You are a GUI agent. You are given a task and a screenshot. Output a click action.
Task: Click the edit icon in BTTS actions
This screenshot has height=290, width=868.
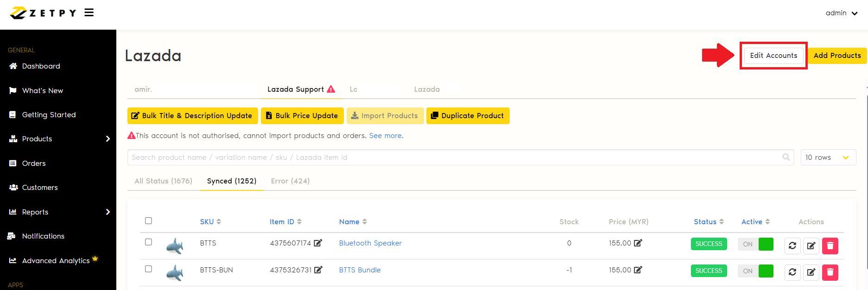tap(811, 246)
